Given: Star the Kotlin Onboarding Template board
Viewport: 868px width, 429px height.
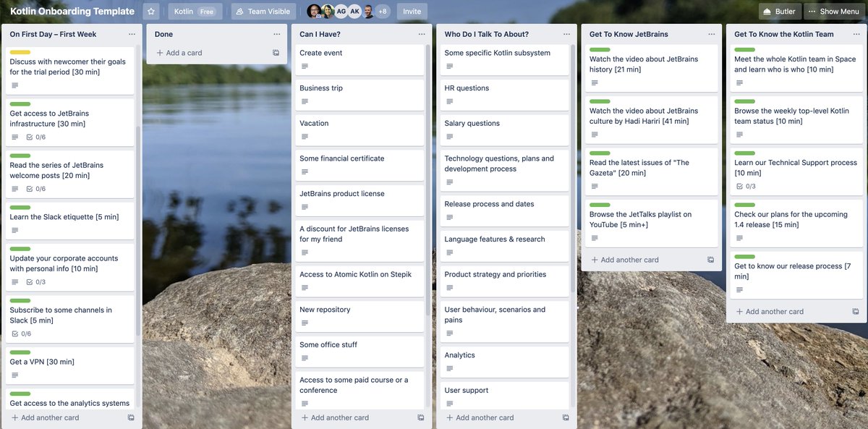Looking at the screenshot, I should [151, 12].
